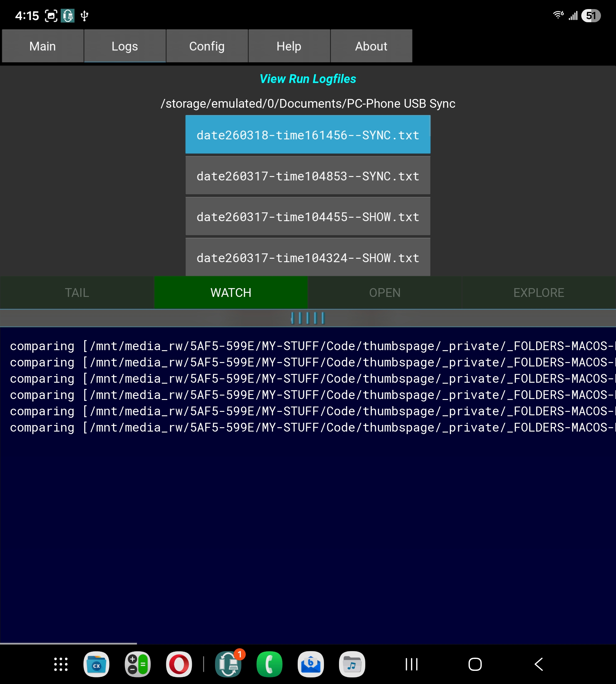
Task: Tap the recent apps navigation button
Action: pos(412,664)
